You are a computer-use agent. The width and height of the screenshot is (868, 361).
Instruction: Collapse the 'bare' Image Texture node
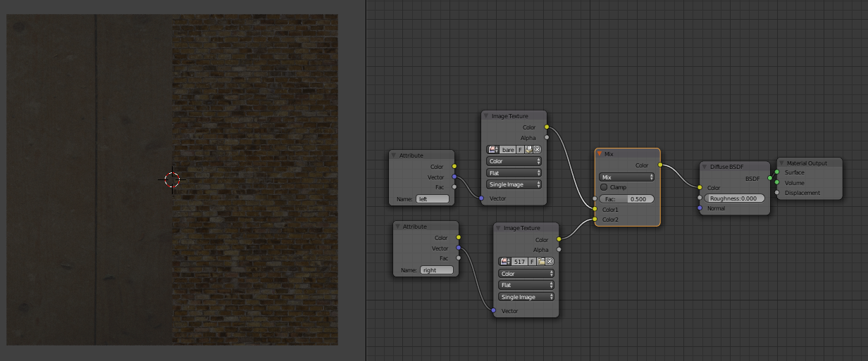486,116
